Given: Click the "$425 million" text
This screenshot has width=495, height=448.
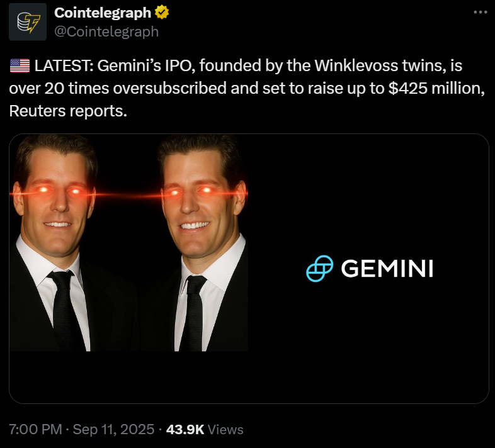Looking at the screenshot, I should pos(436,87).
